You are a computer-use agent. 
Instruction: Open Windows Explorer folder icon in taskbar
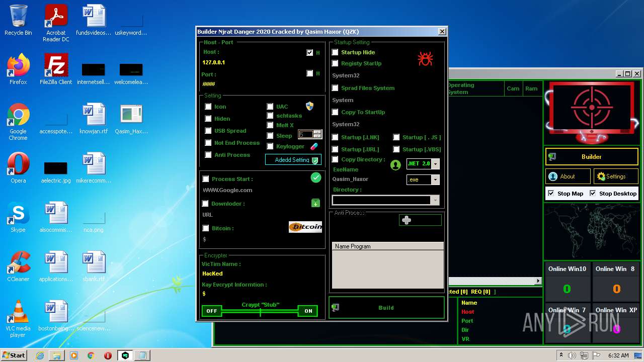pyautogui.click(x=57, y=355)
